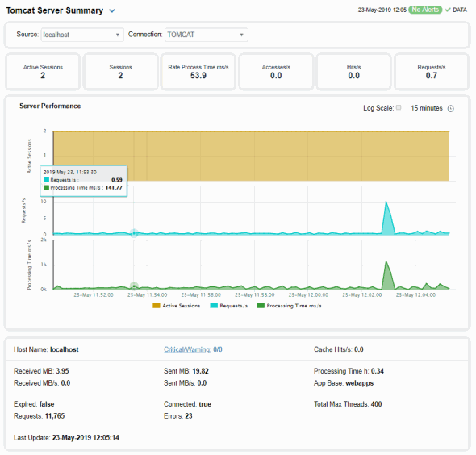Click the App Base webapps value
The height and width of the screenshot is (455, 476).
click(360, 383)
